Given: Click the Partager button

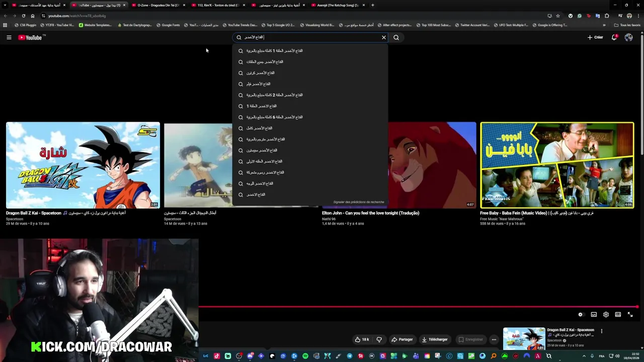Looking at the screenshot, I should pyautogui.click(x=402, y=339).
